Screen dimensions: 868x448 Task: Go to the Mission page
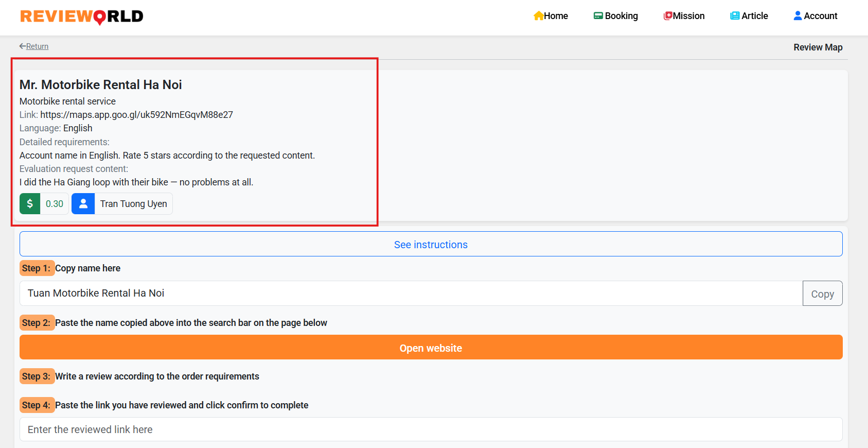[684, 16]
